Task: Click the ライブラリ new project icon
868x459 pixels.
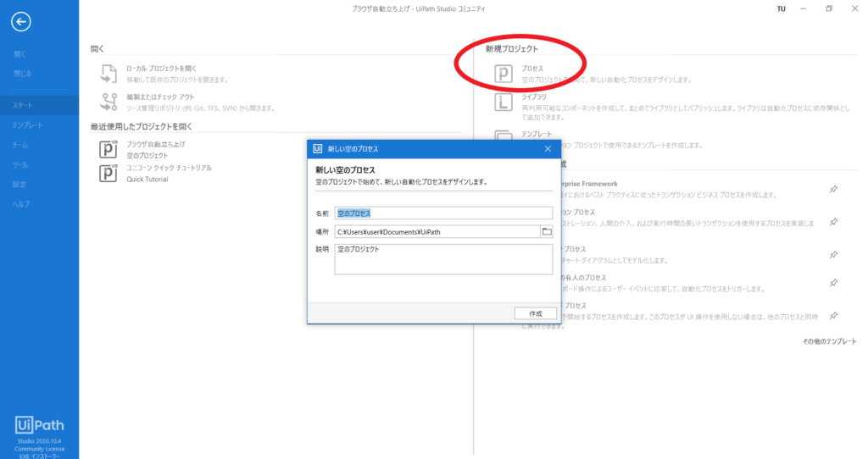Action: (504, 102)
